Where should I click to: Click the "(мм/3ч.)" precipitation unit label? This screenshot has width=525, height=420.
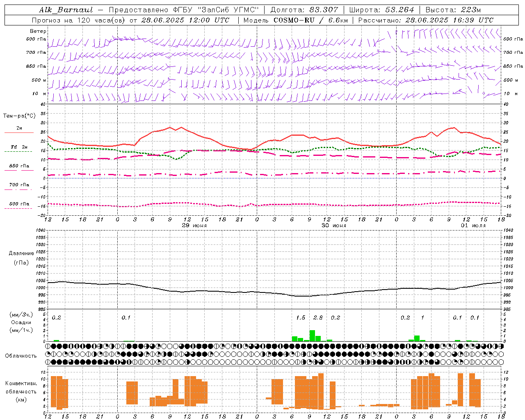[21, 315]
